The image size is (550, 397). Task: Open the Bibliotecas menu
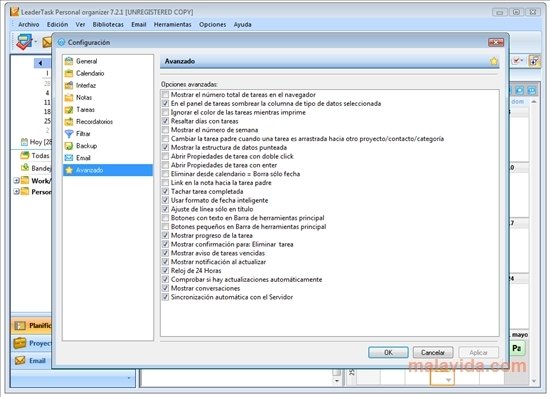108,25
